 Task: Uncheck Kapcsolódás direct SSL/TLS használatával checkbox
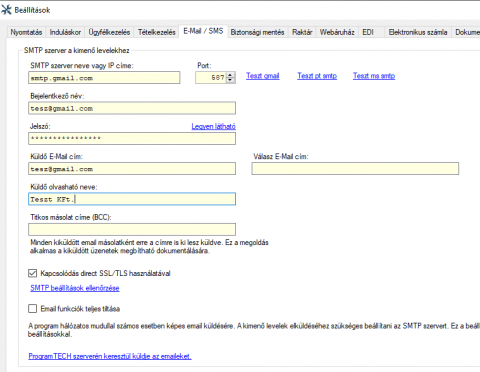click(33, 273)
